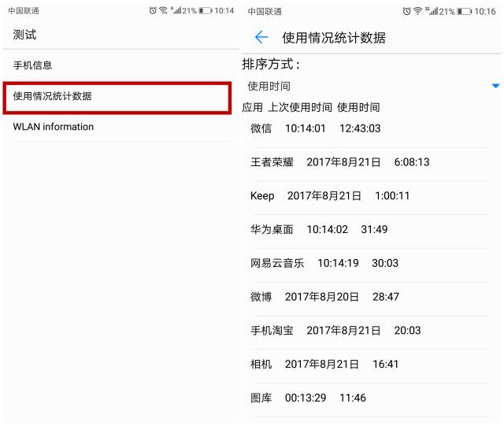Click 11:46 usage time for 图库
504x426 pixels.
pyautogui.click(x=353, y=398)
